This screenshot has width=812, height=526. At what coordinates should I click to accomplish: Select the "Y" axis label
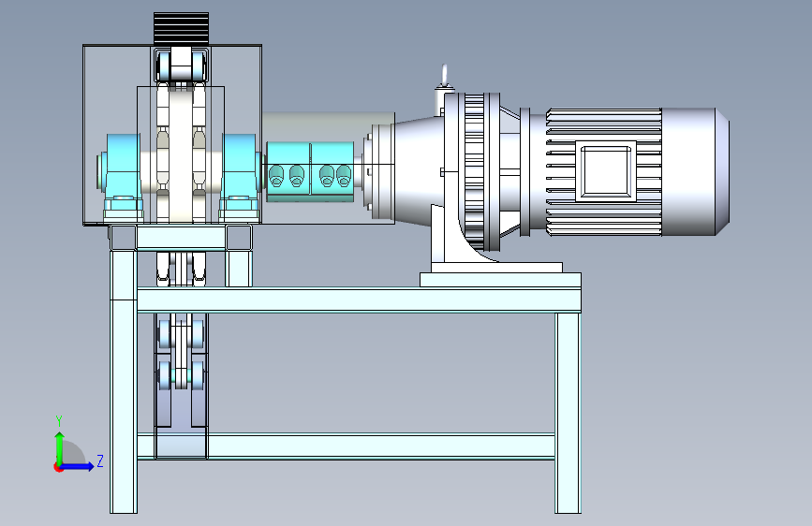coord(59,420)
